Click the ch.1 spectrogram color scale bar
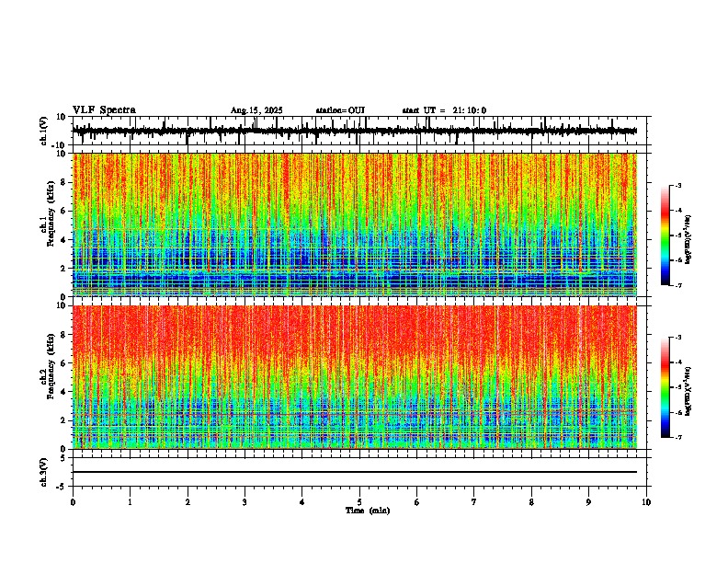This screenshot has width=728, height=563. (665, 236)
